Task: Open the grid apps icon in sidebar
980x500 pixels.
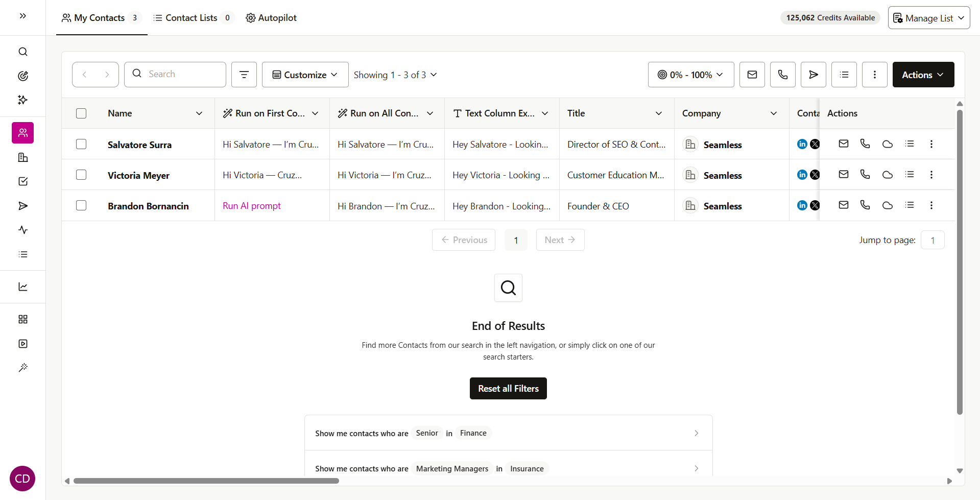Action: click(23, 319)
